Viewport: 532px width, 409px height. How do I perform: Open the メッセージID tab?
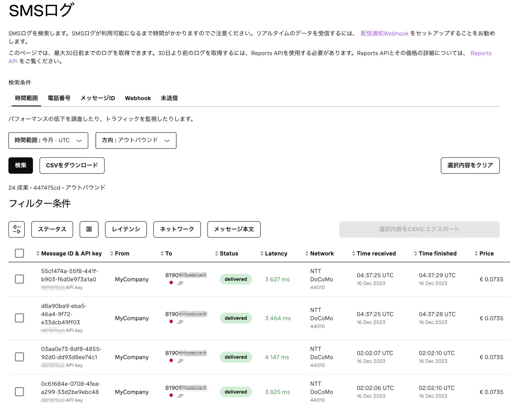coord(98,98)
